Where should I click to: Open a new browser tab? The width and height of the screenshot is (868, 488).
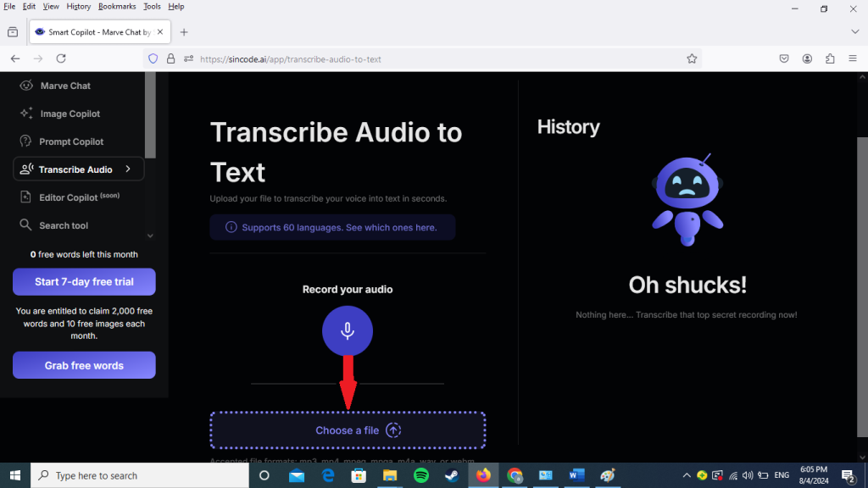tap(184, 32)
